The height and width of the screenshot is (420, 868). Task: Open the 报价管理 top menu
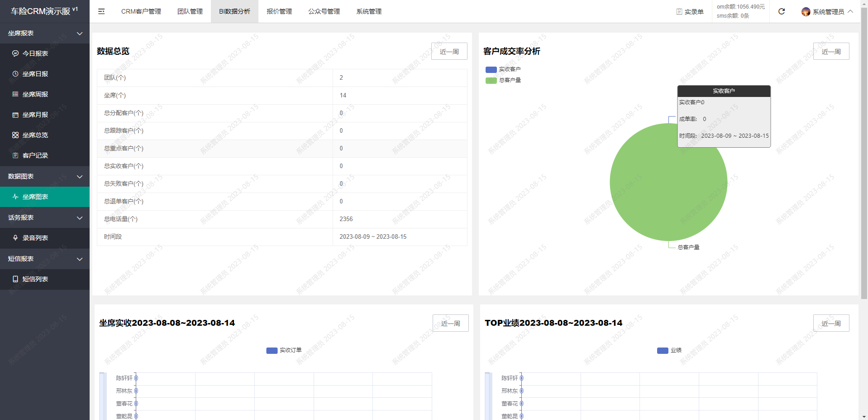coord(279,11)
